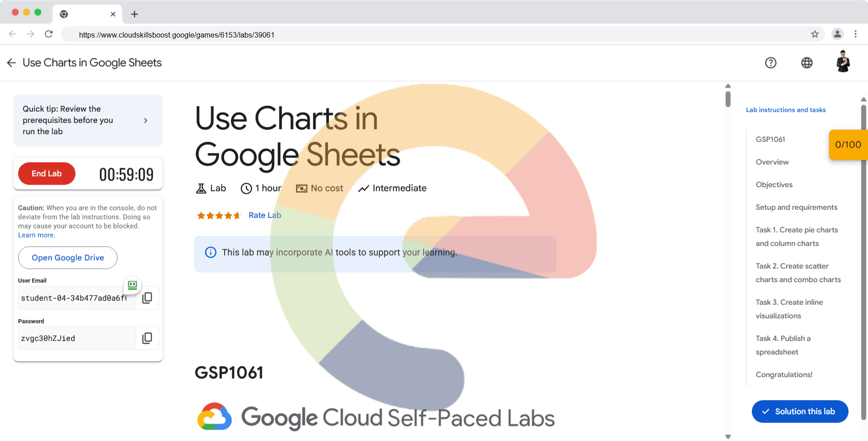Open the Learn more link
Viewport: 868px width, 441px height.
36,235
